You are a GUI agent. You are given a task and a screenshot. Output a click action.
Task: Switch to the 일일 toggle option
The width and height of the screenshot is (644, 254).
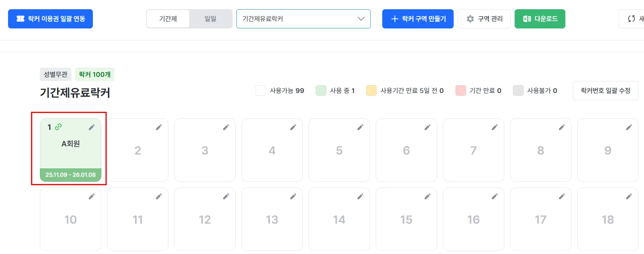click(210, 19)
